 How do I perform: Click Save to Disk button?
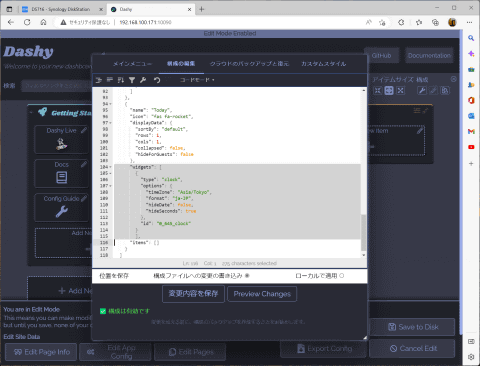[x=413, y=327]
